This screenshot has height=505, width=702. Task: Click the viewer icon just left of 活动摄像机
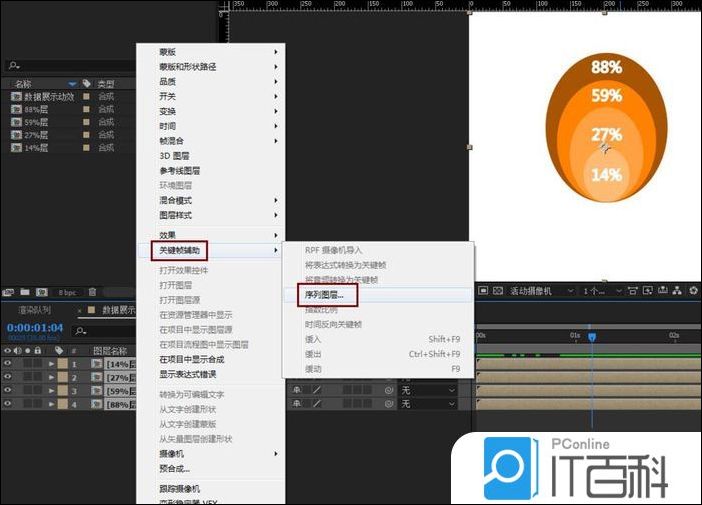[498, 291]
